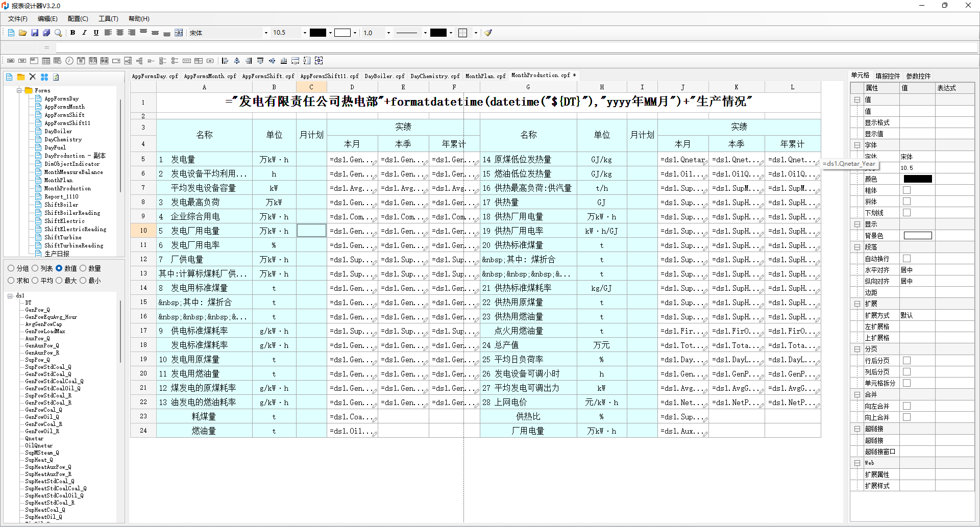Image resolution: width=980 pixels, height=527 pixels.
Task: Insert a label control
Action: coord(11,61)
